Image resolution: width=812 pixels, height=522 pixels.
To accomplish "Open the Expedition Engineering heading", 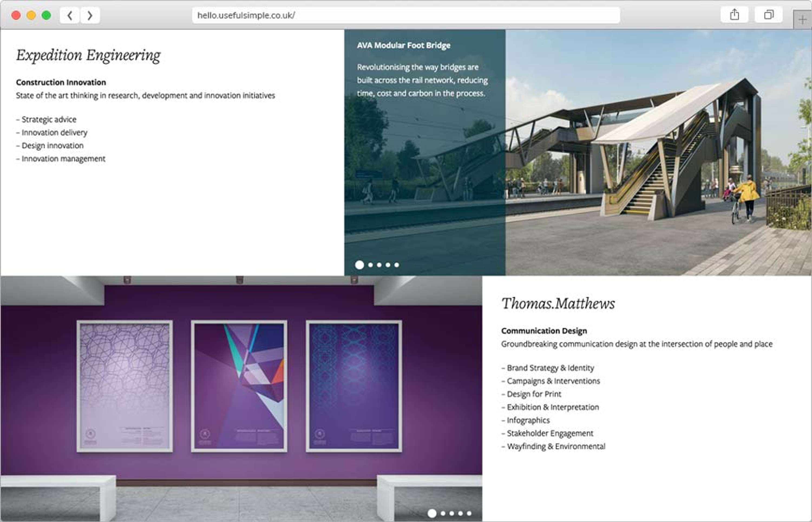I will (x=89, y=55).
